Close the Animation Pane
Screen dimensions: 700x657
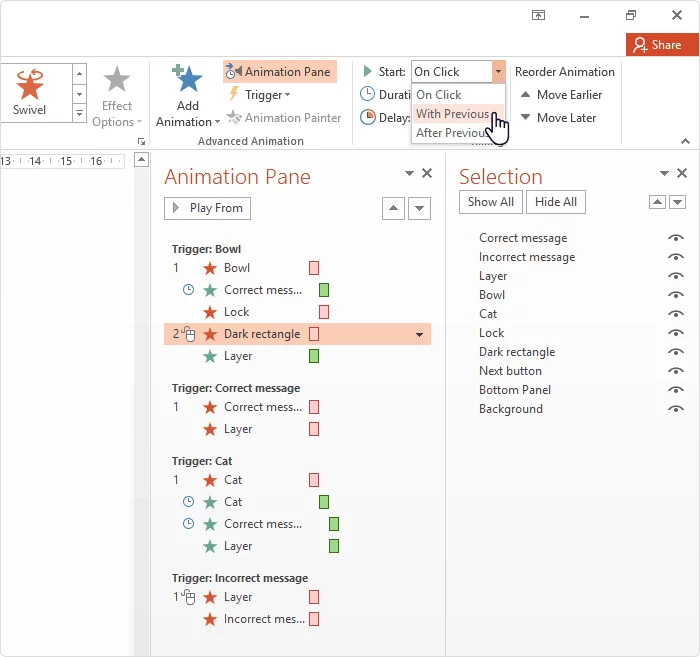[x=427, y=173]
